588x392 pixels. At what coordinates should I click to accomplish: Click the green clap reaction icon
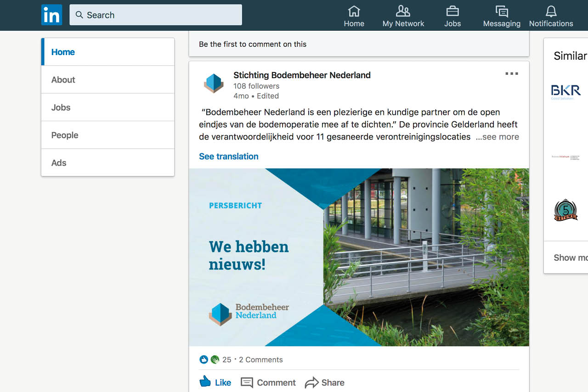point(215,359)
